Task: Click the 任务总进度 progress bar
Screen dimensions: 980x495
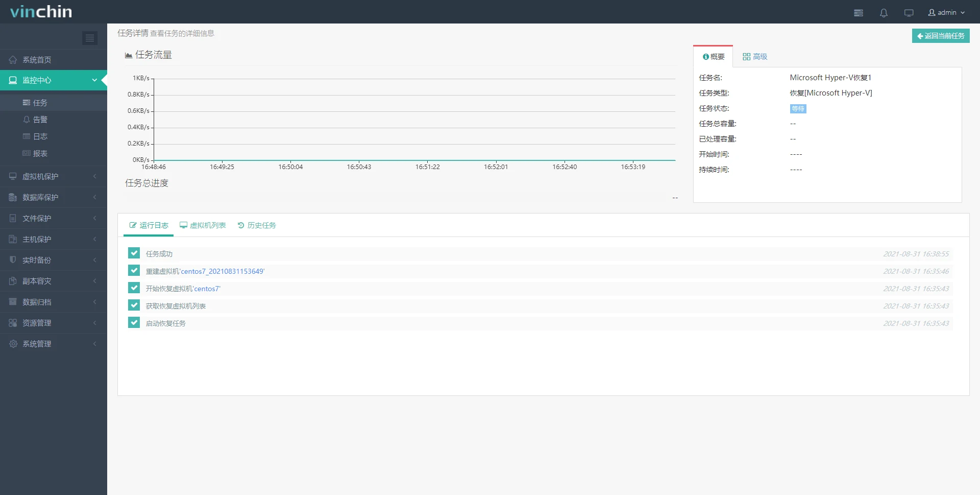Action: (397, 198)
